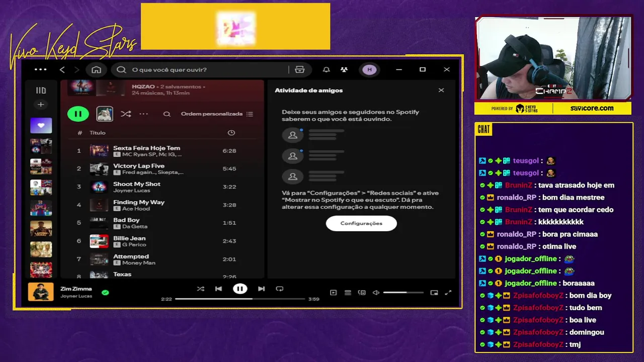Sort by the 'Título' column header

(x=98, y=133)
